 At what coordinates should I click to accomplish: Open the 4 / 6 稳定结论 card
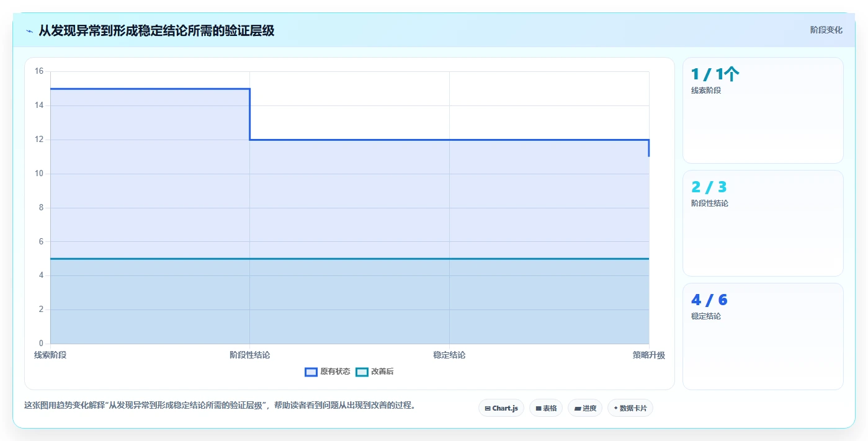[763, 336]
